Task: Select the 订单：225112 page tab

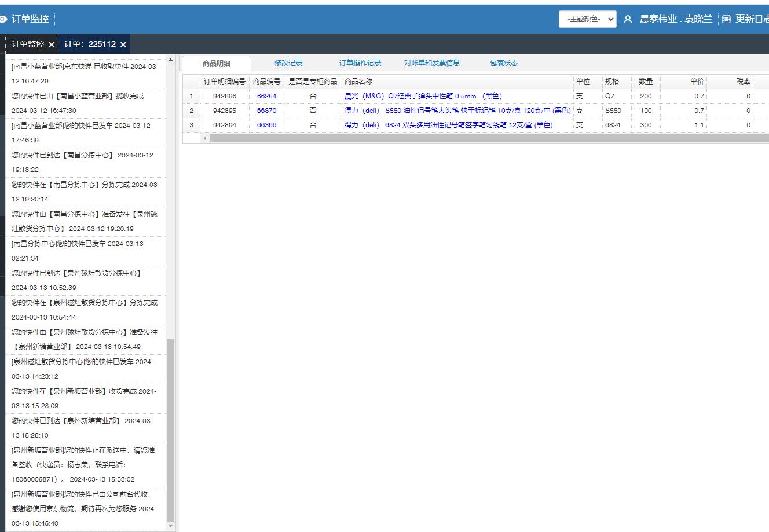Action: tap(90, 44)
